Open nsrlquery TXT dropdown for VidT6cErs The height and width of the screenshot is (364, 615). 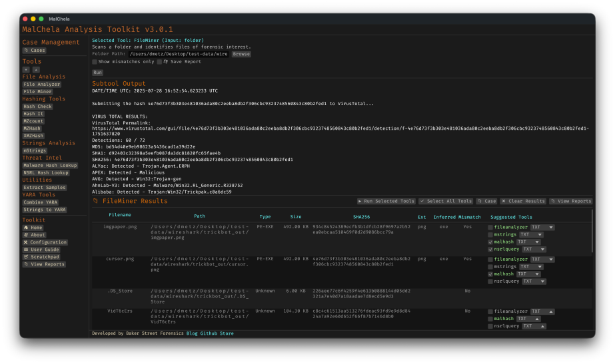click(534, 326)
